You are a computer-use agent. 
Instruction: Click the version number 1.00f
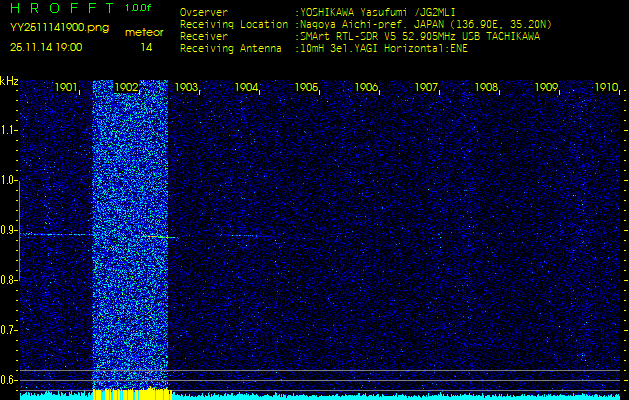coord(138,8)
